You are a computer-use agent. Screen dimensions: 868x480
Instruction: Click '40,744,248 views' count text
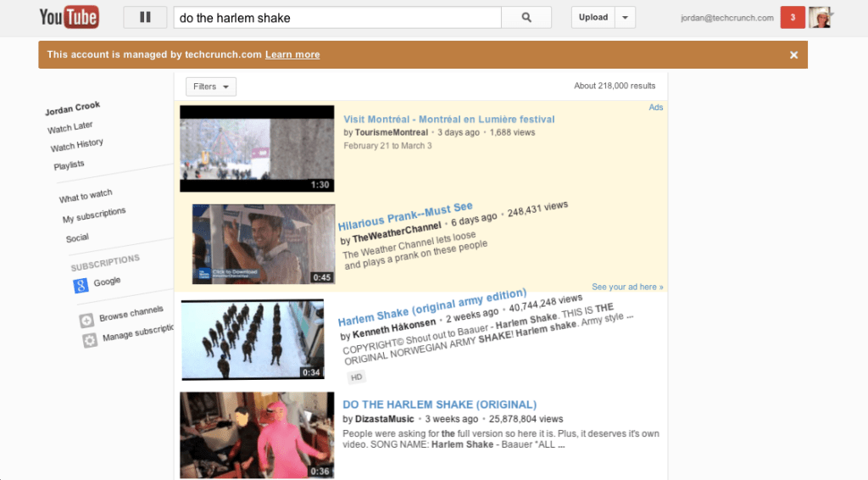[x=546, y=303]
